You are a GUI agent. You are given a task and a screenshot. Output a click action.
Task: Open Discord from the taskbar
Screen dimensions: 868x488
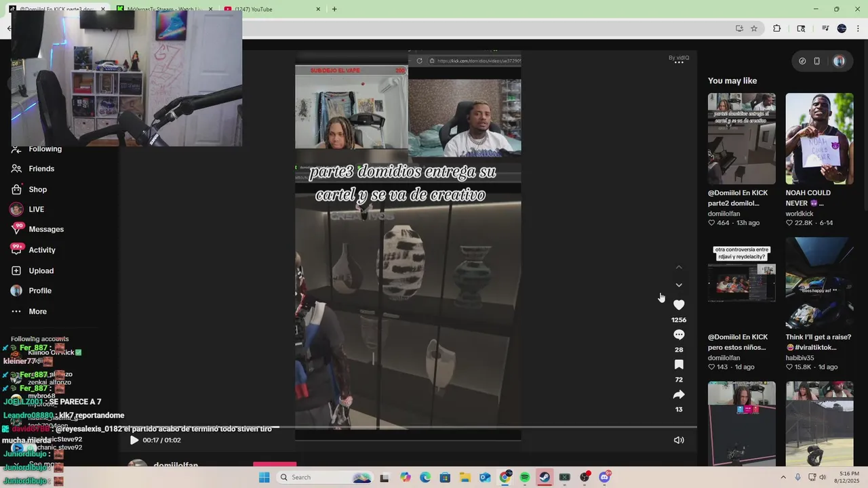point(604,477)
